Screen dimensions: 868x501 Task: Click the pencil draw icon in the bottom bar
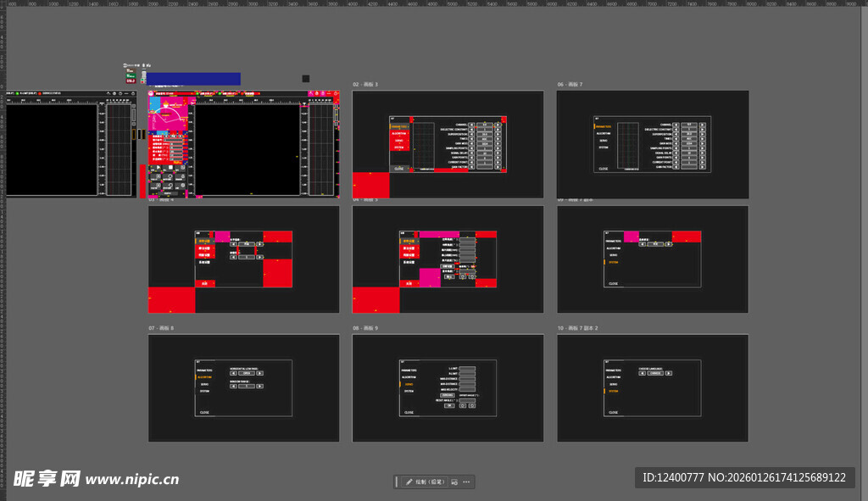point(409,482)
